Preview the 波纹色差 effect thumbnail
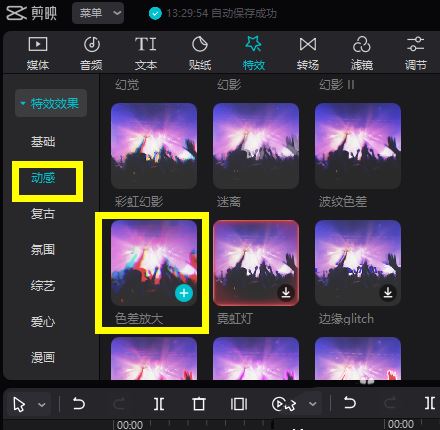This screenshot has width=440, height=430. (x=358, y=146)
